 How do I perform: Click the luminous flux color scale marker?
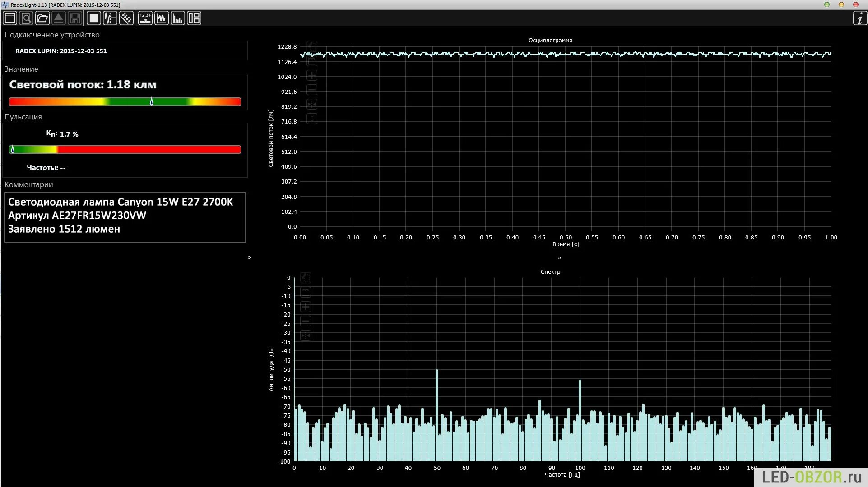point(152,102)
